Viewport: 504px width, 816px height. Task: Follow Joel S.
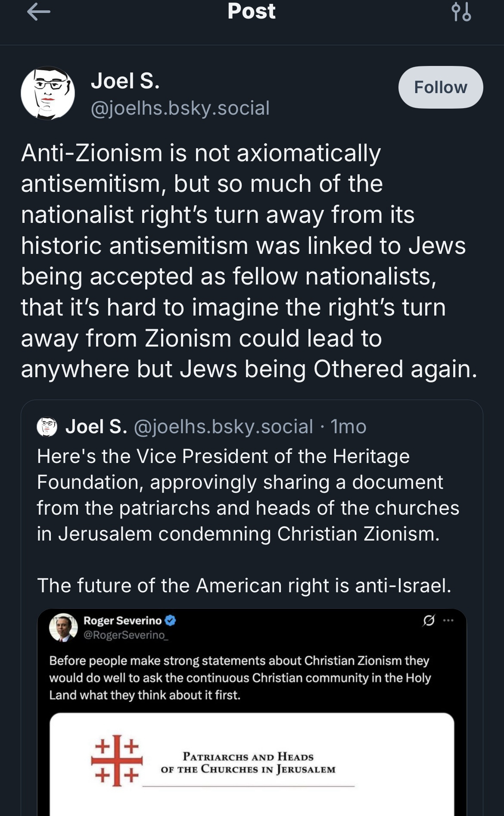(440, 87)
